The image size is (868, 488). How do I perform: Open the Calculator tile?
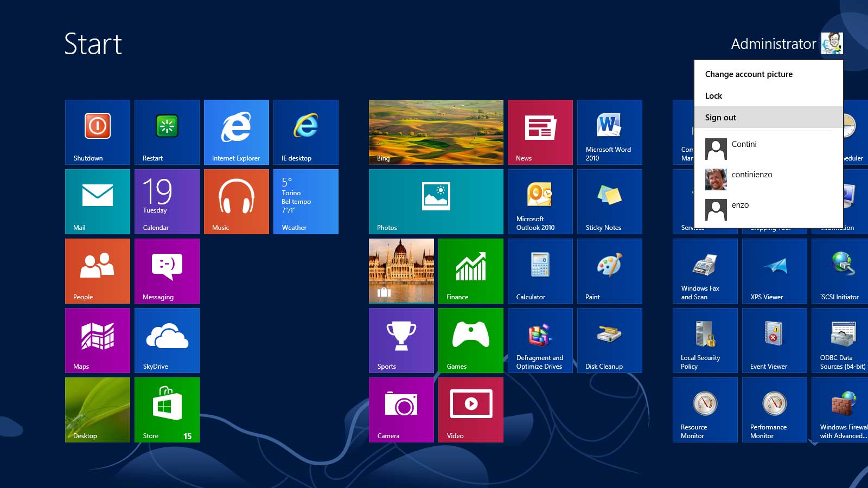click(x=540, y=271)
